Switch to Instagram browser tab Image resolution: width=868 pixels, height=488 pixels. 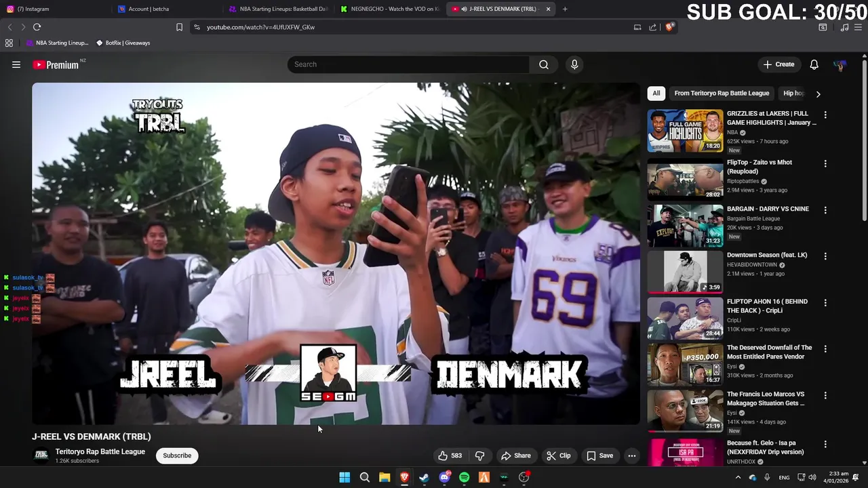tap(54, 9)
